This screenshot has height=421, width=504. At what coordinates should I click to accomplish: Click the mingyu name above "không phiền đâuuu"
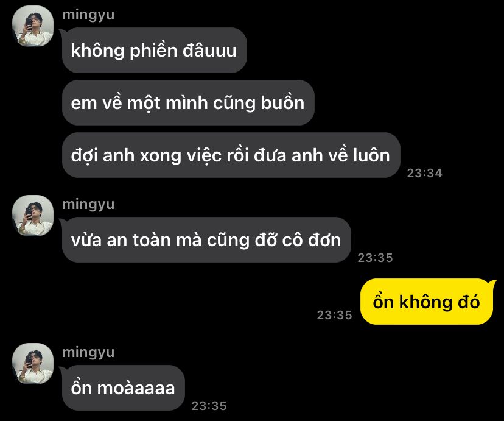pyautogui.click(x=88, y=15)
